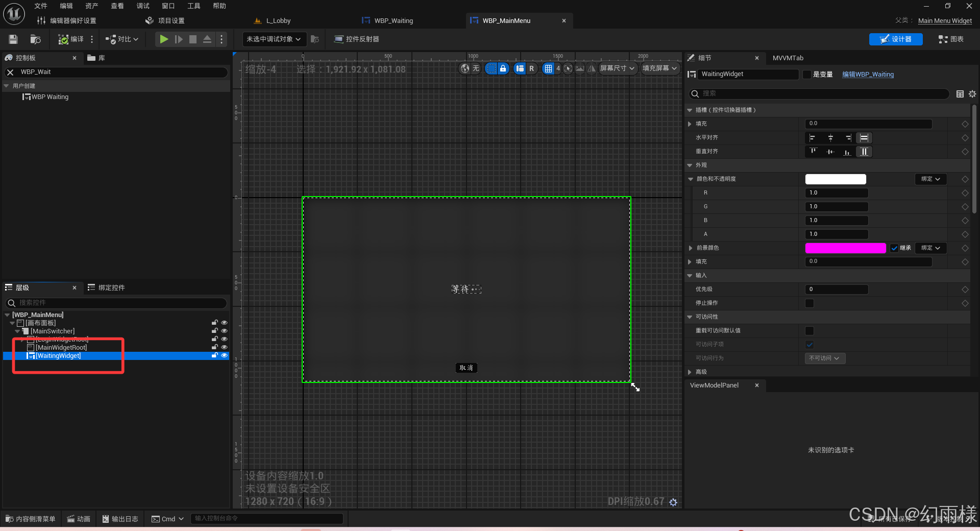This screenshot has height=531, width=980.
Task: Toggle visibility of MainWidgetRoot row
Action: (x=224, y=347)
